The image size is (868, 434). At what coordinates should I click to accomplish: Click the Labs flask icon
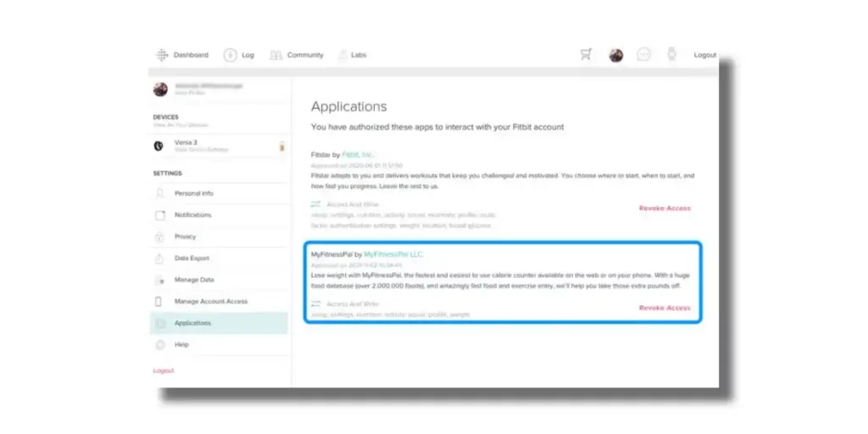pyautogui.click(x=342, y=55)
